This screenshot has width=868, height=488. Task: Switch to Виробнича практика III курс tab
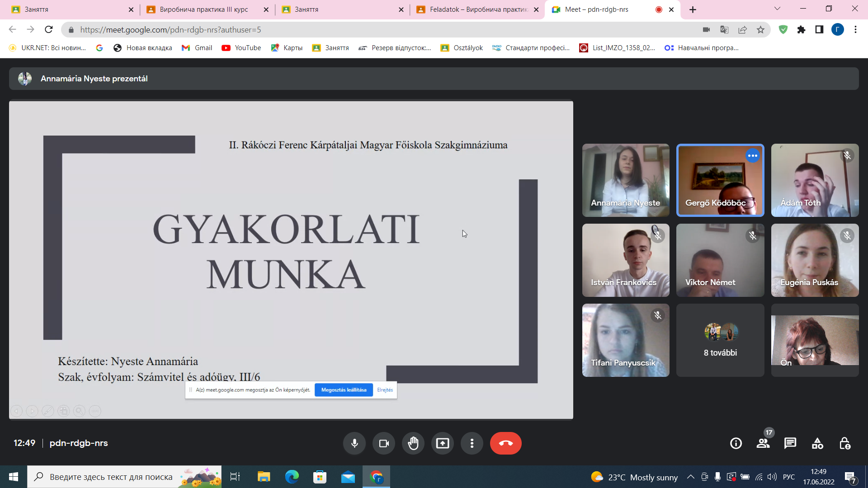click(203, 9)
